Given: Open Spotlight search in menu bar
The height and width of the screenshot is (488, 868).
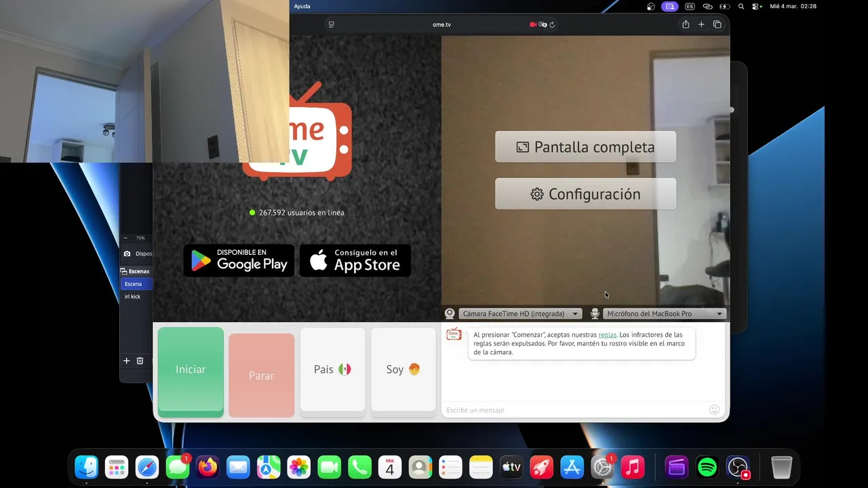Looking at the screenshot, I should (741, 6).
